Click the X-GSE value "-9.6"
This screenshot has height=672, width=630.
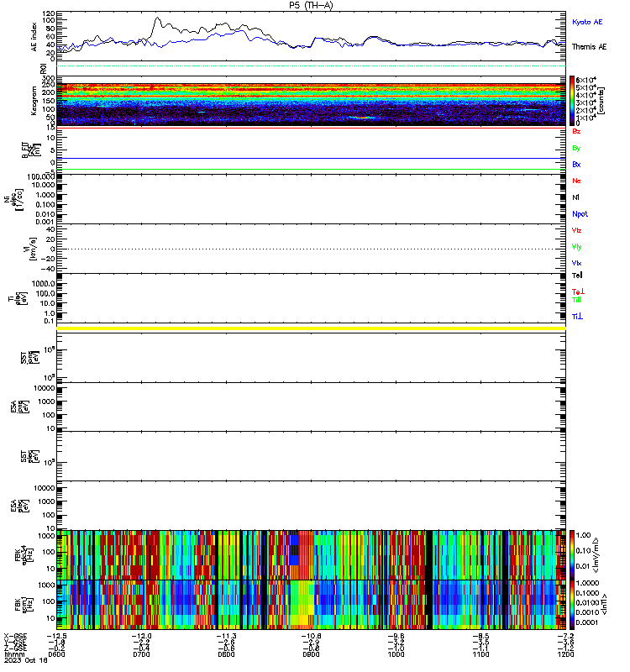point(396,636)
